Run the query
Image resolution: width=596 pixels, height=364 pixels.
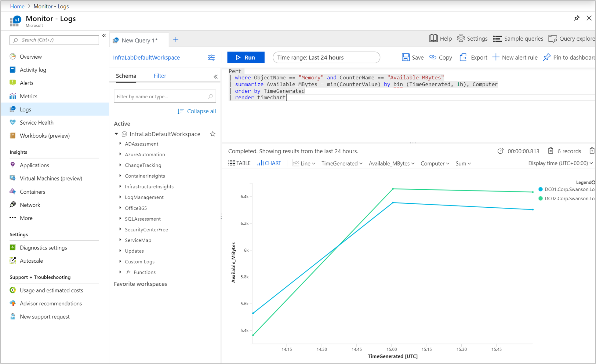246,57
